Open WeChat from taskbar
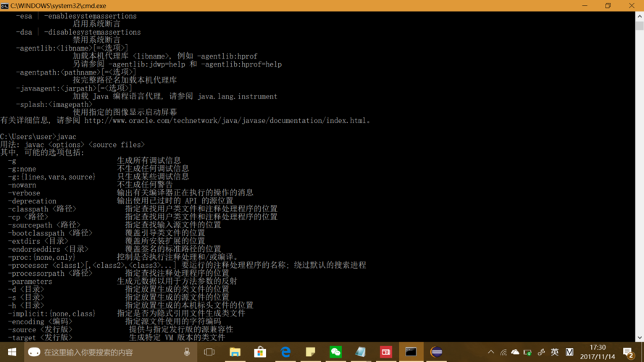Screen dimensions: 644x362 335,352
